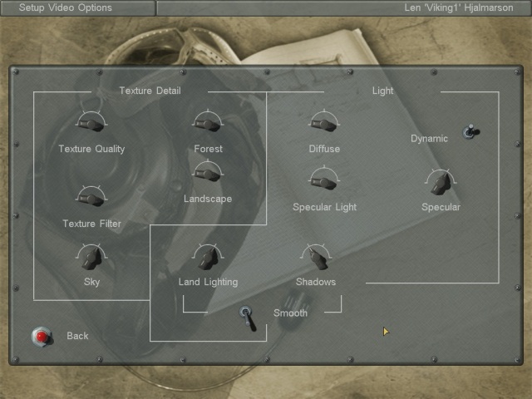Click the Dynamic label text
The image size is (532, 399).
point(429,139)
